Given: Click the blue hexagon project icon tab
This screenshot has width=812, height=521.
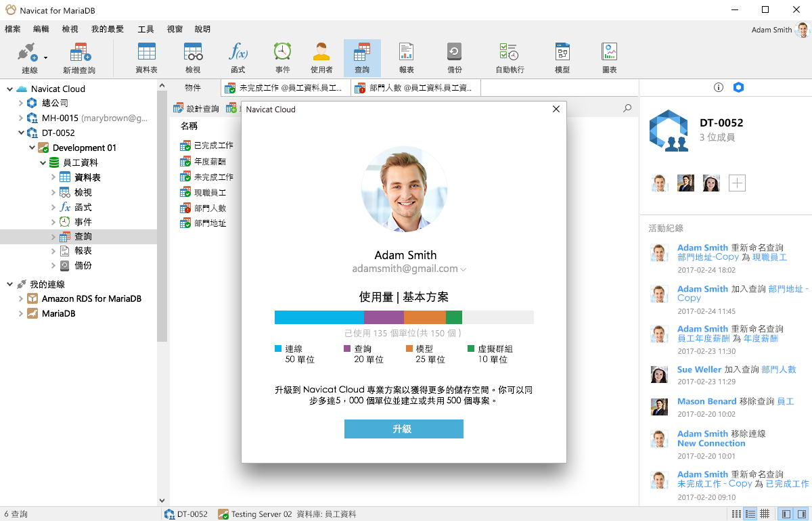Looking at the screenshot, I should tap(738, 88).
